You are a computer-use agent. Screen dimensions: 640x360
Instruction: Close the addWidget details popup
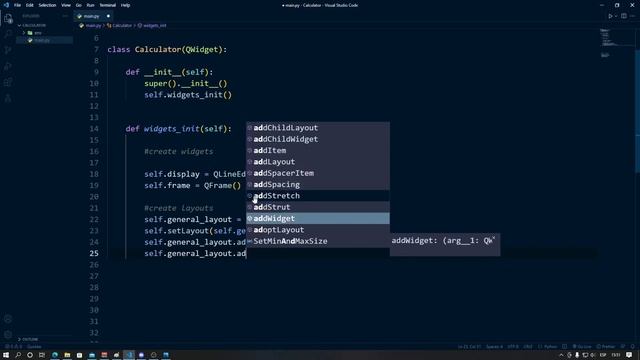coord(494,238)
